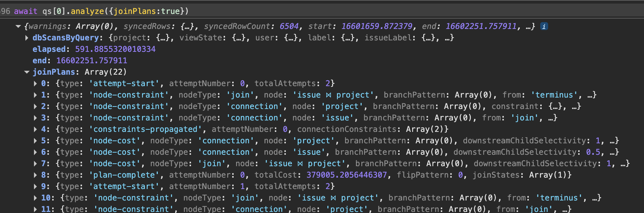Screen dimensions: 644x213
Task: Collapse the root result object arrow
Action: pos(18,26)
